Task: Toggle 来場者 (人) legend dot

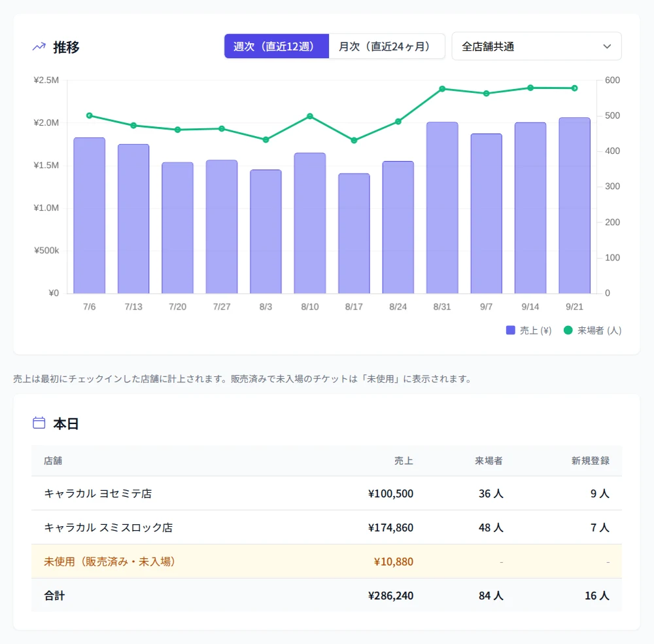Action: pos(568,330)
